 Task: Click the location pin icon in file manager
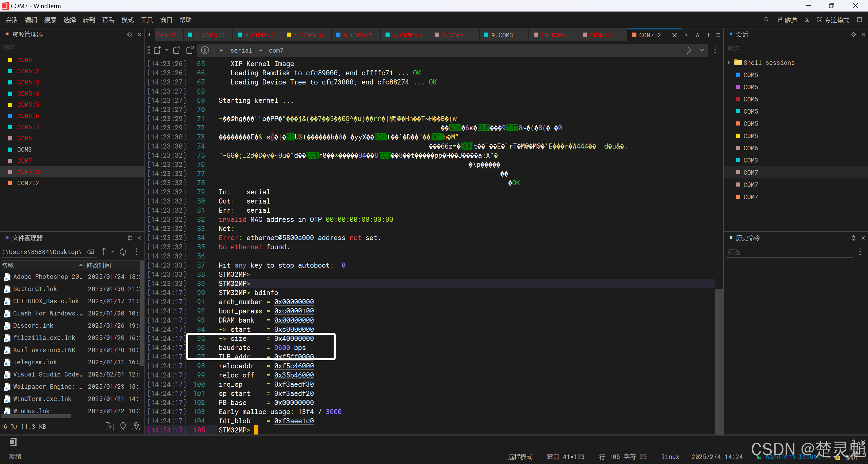click(123, 426)
